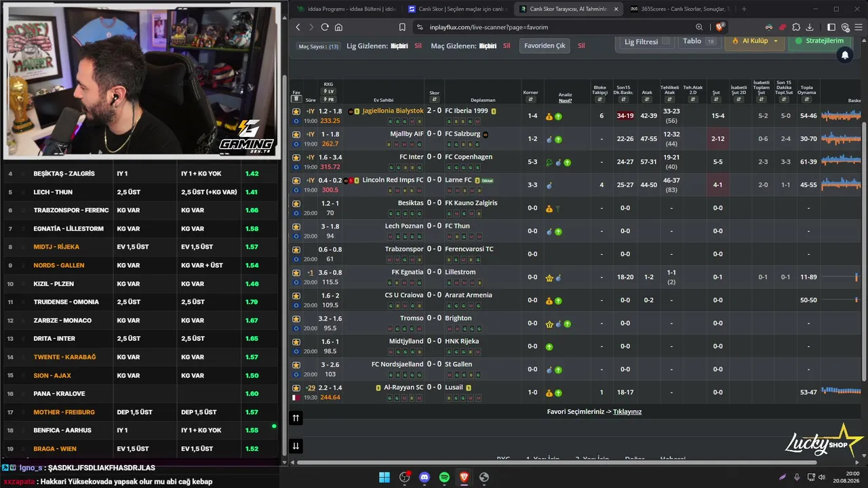Click the green up arrow for Mjallby AIF
This screenshot has width=868, height=488.
558,140
